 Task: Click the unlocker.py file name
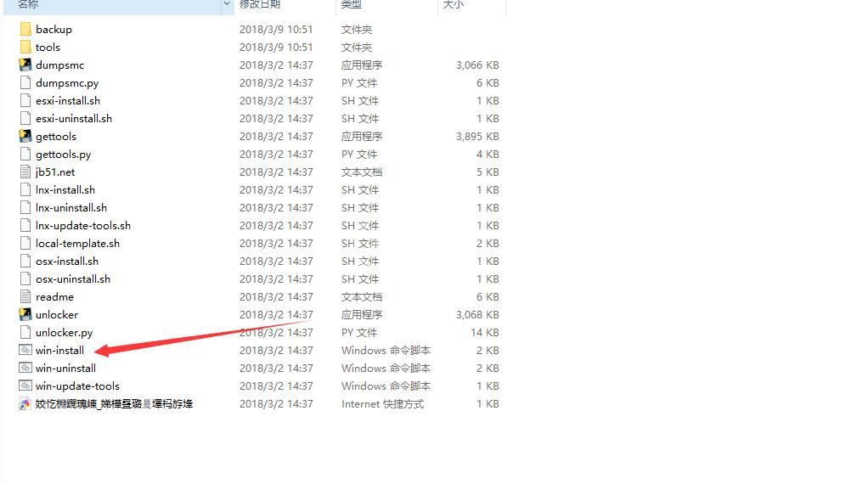tap(65, 333)
